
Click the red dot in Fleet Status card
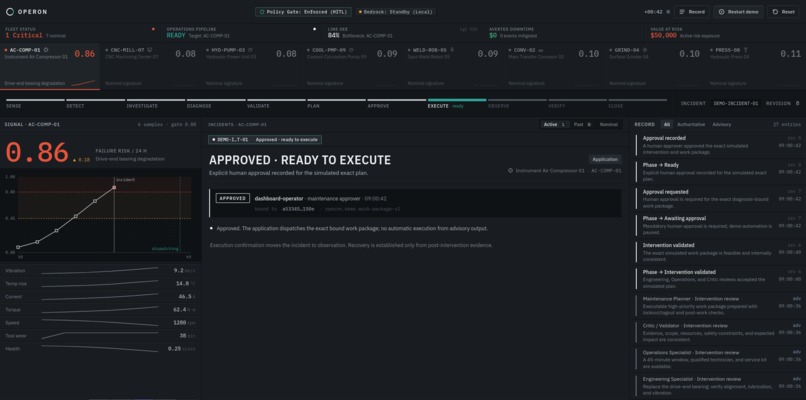click(x=153, y=29)
